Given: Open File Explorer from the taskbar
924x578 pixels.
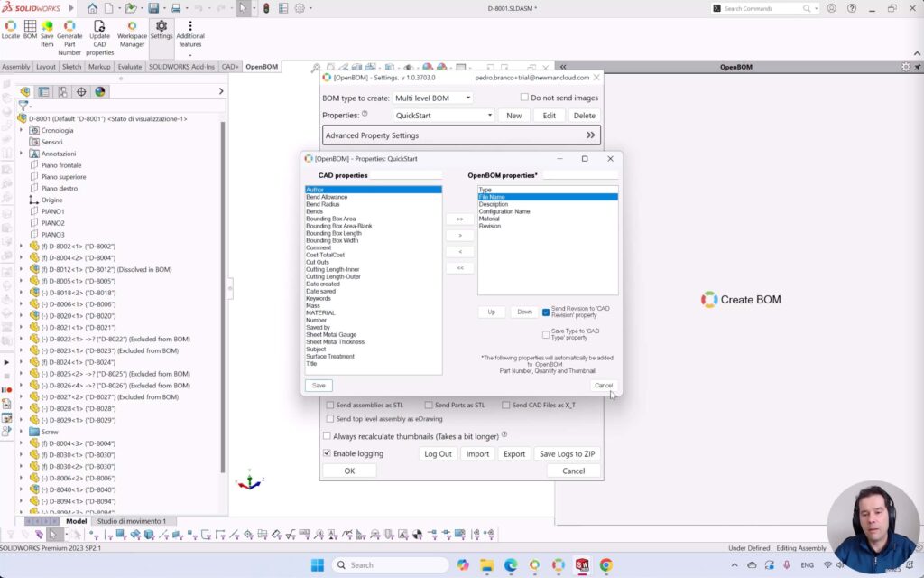Looking at the screenshot, I should pos(486,565).
